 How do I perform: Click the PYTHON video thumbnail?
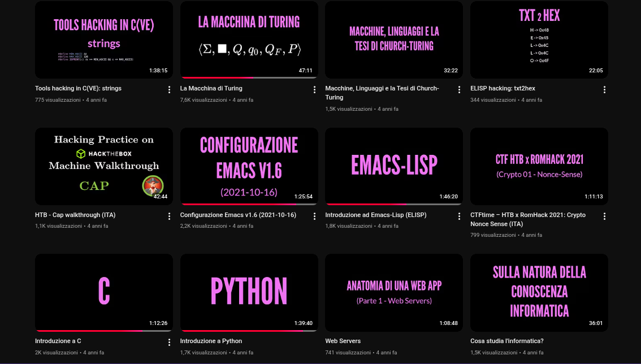pyautogui.click(x=249, y=292)
